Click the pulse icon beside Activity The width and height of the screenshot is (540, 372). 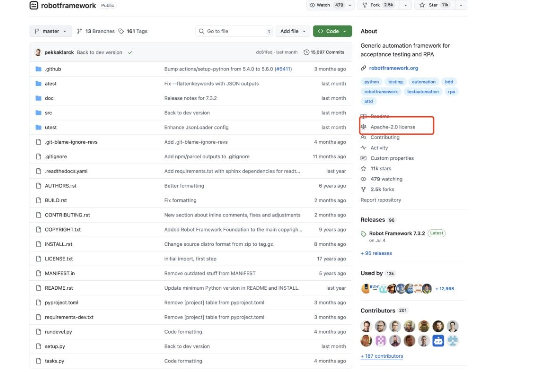(x=363, y=148)
